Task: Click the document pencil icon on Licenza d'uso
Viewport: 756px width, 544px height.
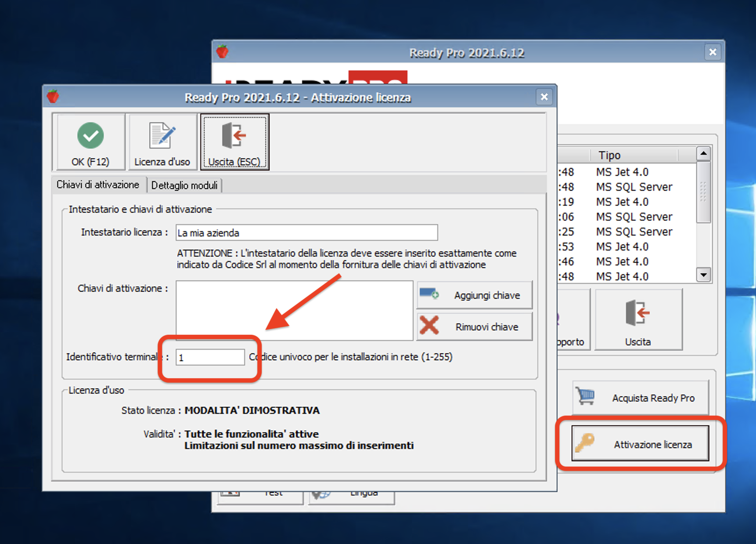Action: (162, 135)
